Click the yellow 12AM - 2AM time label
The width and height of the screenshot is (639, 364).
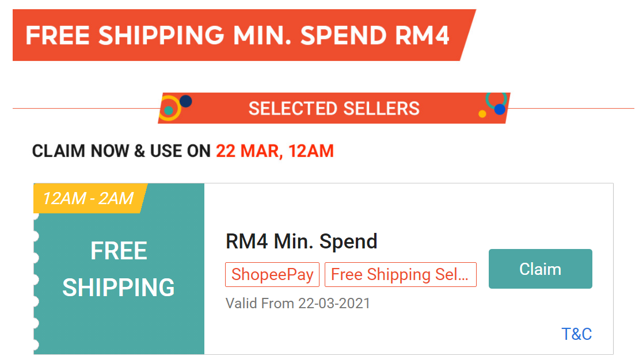pos(88,198)
